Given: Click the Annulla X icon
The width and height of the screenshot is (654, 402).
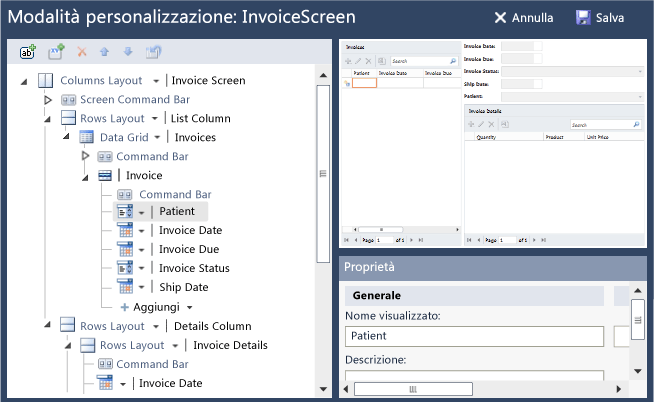Looking at the screenshot, I should tap(500, 18).
